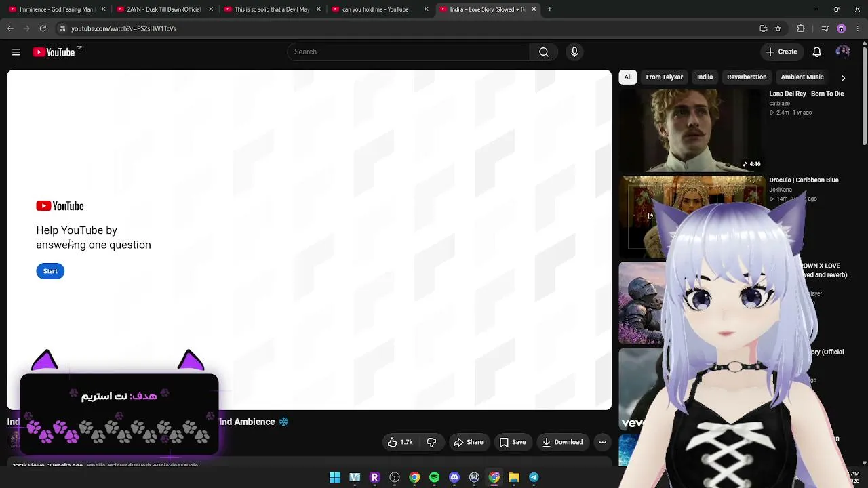Open Telegram from the taskbar
The height and width of the screenshot is (488, 868).
[x=534, y=478]
